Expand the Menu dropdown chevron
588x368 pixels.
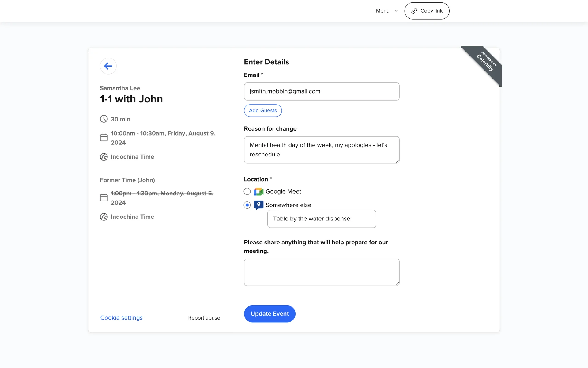click(x=396, y=11)
